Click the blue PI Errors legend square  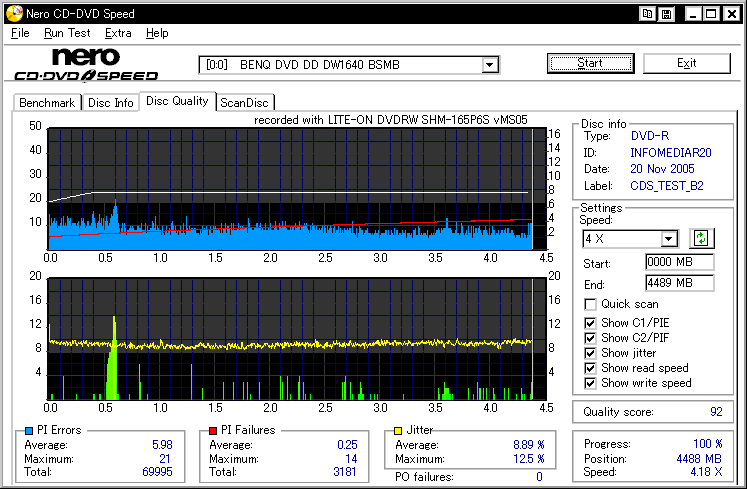click(27, 430)
